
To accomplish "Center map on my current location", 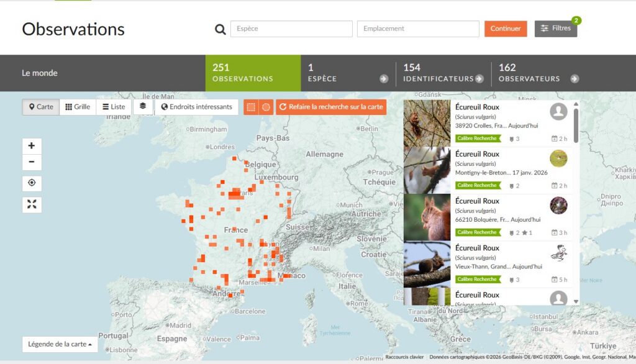I will [x=32, y=183].
